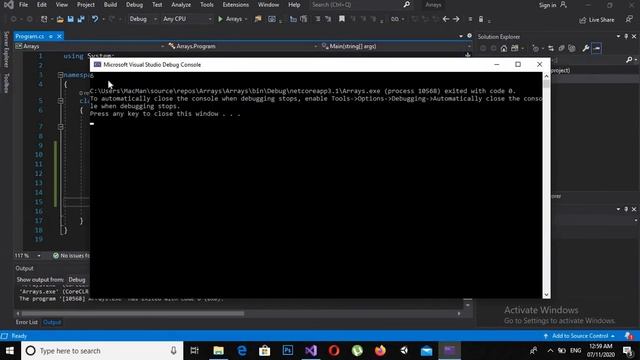
Task: Click the Solution Explorer search magnifier icon
Action: [629, 60]
